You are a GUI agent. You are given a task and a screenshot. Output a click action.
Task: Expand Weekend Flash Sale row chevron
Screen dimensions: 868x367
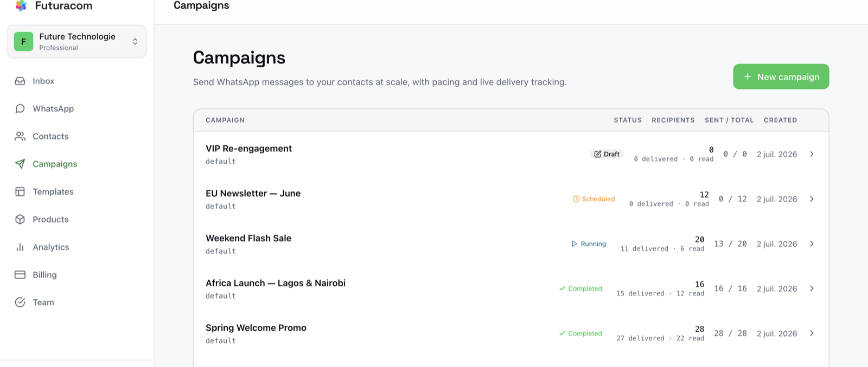click(812, 244)
